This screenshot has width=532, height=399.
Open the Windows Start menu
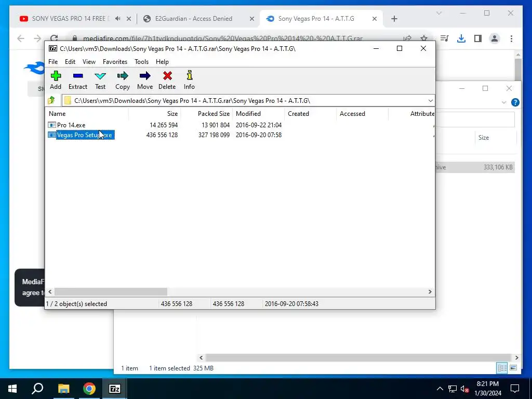12,389
